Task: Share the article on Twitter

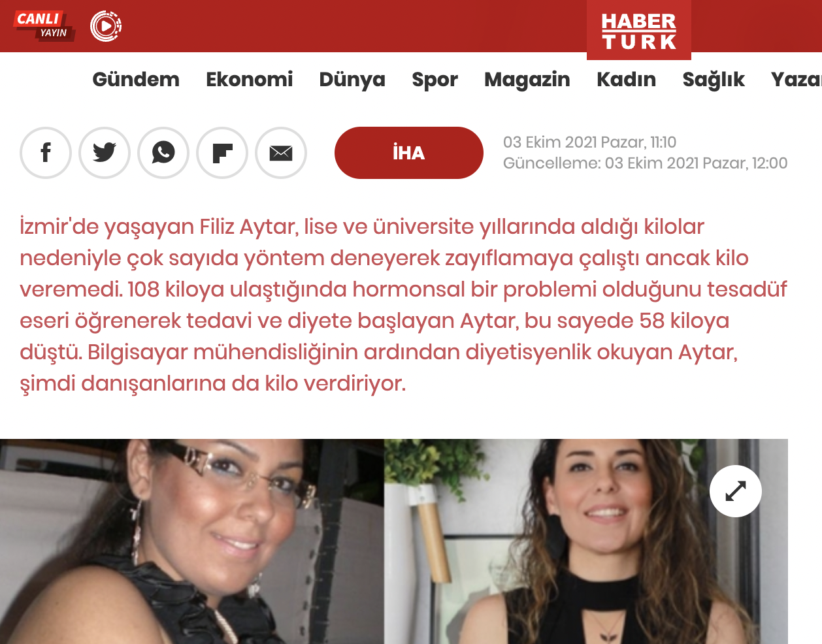Action: coord(105,153)
